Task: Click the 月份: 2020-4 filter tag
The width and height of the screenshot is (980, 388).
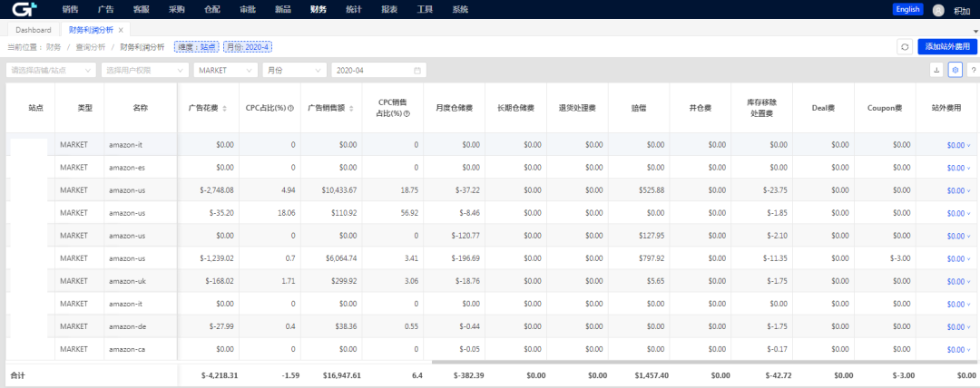Action: [248, 47]
